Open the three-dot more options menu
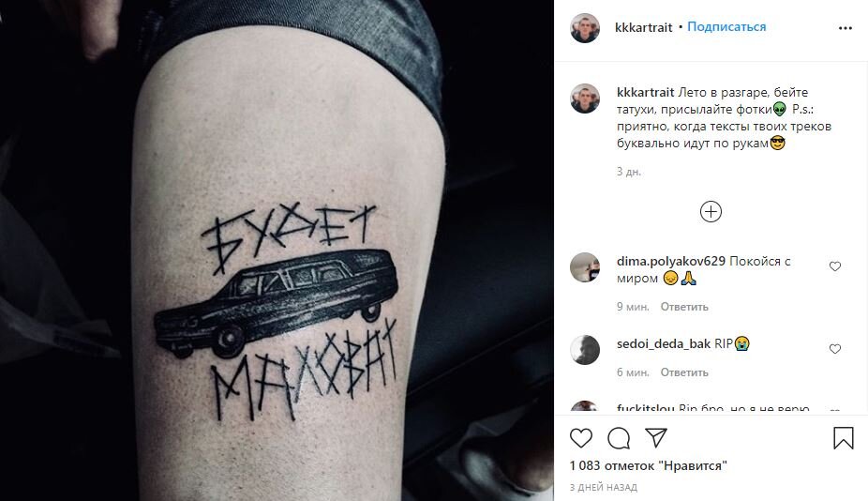Screen dimensions: 868x501 (x=845, y=28)
